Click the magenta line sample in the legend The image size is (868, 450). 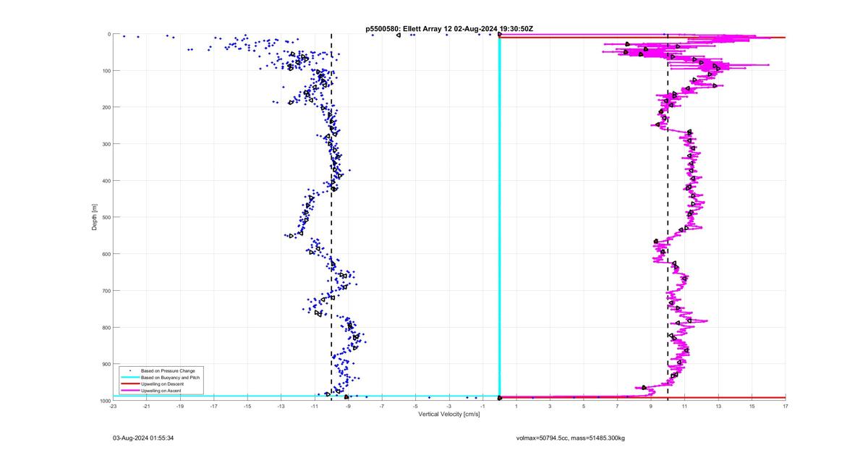tap(129, 391)
